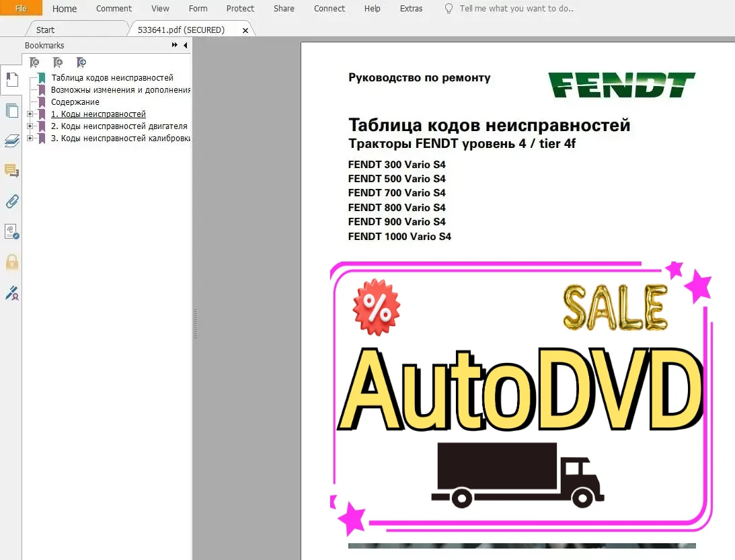Expand bookmark '1. Коды неисправностей'
This screenshot has width=735, height=560.
(x=30, y=114)
